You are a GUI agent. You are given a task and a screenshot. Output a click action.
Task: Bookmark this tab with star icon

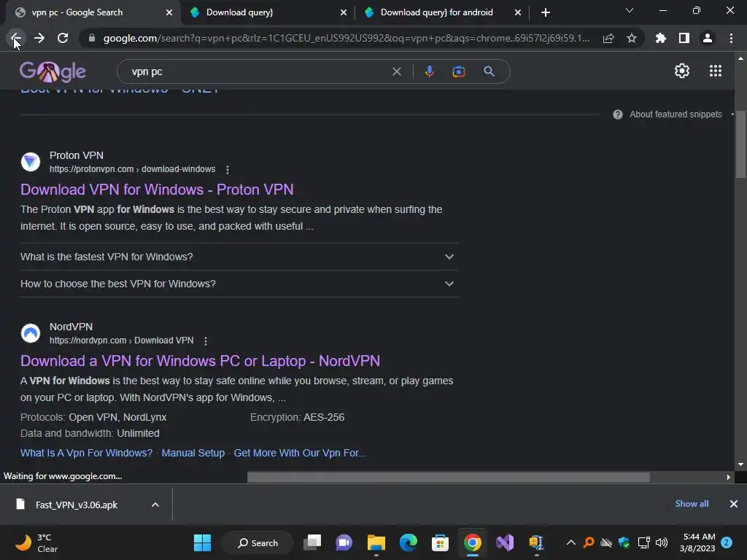click(632, 38)
